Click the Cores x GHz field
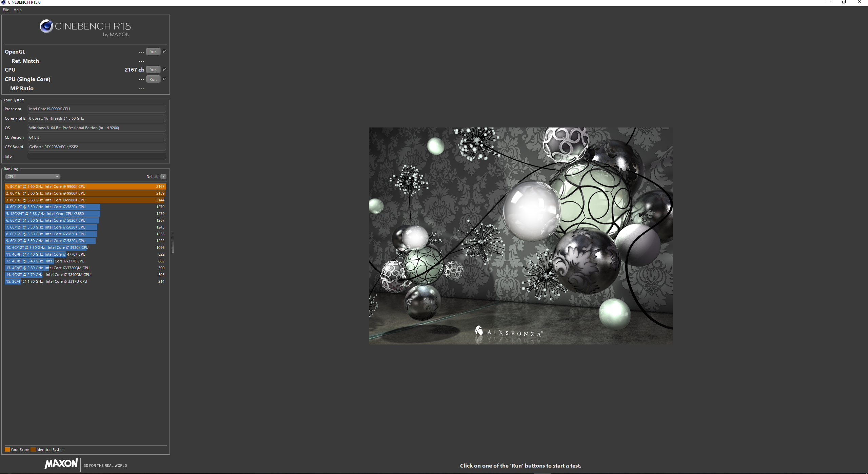 tap(97, 118)
